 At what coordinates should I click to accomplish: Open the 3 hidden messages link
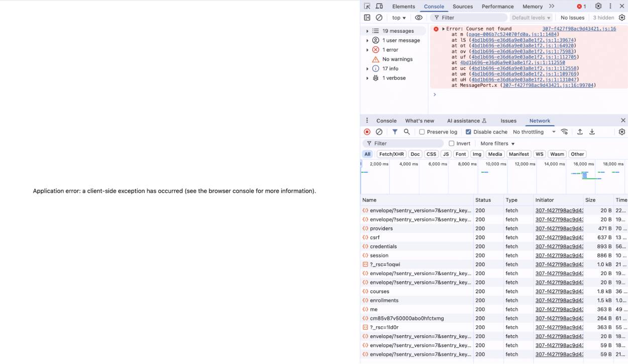point(603,17)
